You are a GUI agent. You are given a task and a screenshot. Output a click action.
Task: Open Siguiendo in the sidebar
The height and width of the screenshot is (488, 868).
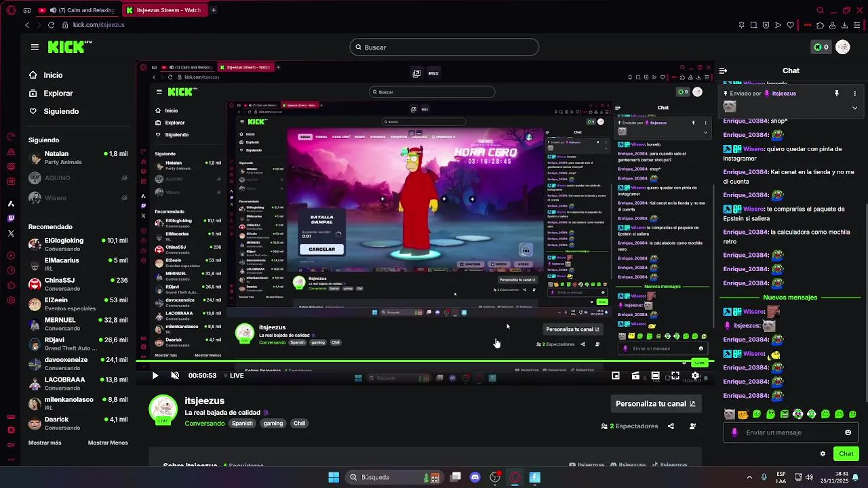coord(54,111)
